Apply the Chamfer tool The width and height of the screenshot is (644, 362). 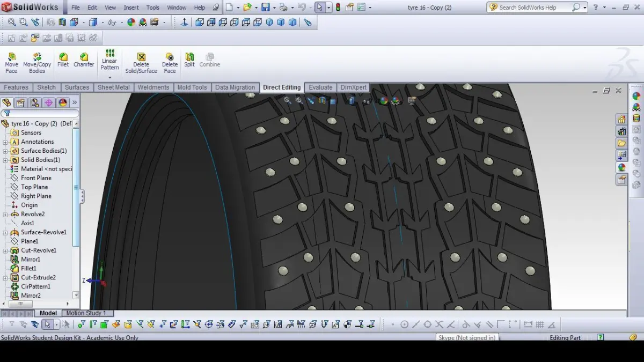pyautogui.click(x=84, y=60)
